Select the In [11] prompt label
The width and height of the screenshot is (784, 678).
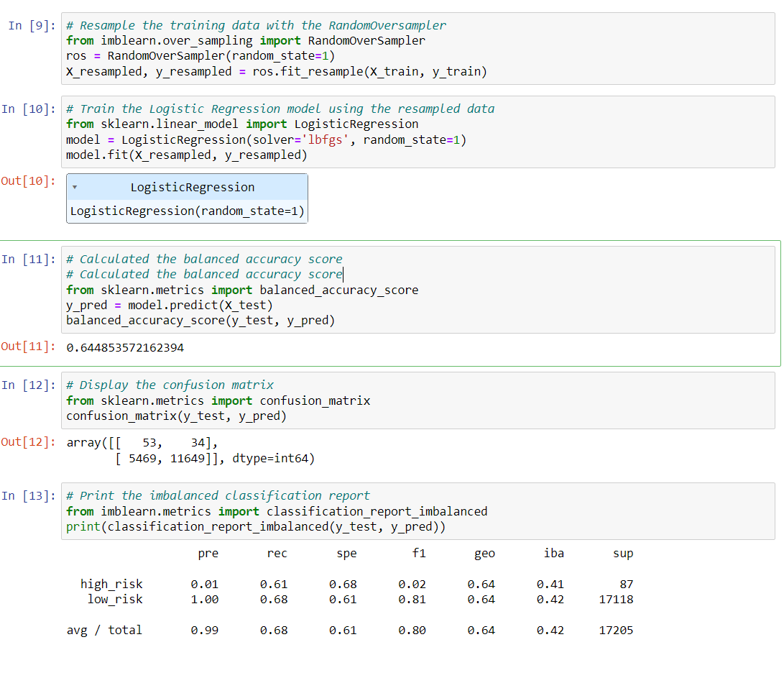[29, 259]
